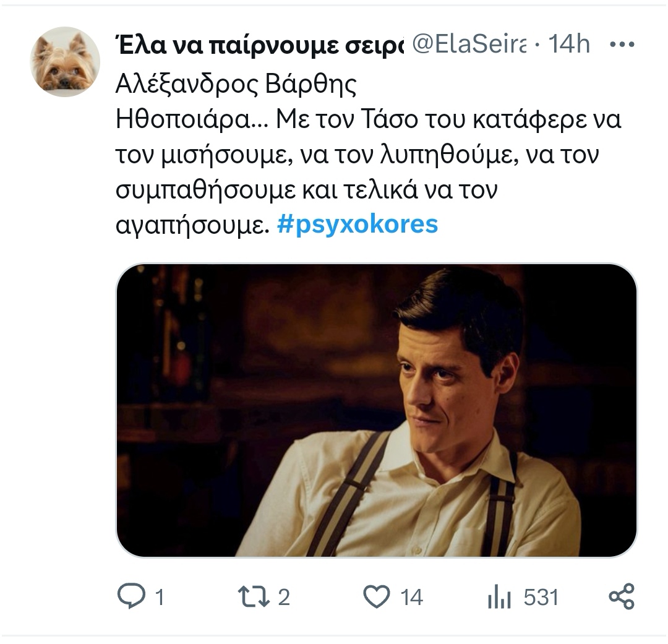Open the #psyxokores hashtag link
This screenshot has height=644, width=668.
point(358,225)
